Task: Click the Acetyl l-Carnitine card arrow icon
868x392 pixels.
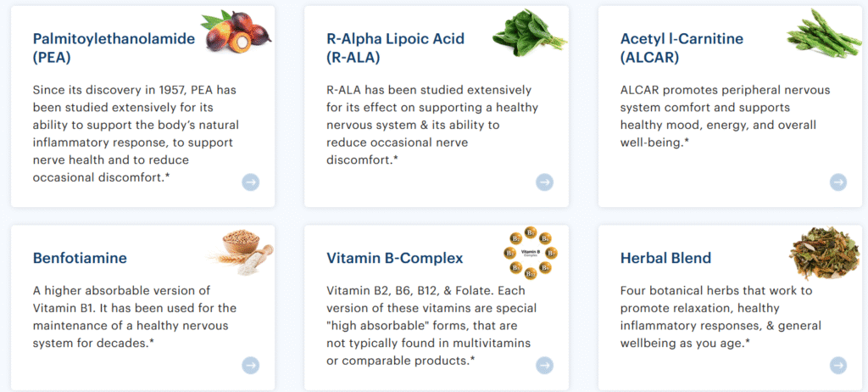Action: 838,182
